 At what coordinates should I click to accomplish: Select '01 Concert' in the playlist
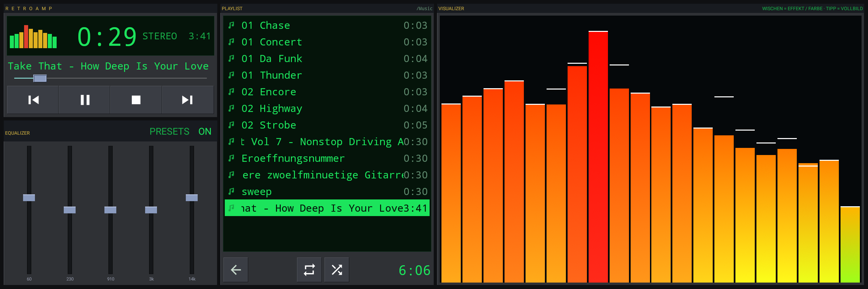tap(327, 42)
